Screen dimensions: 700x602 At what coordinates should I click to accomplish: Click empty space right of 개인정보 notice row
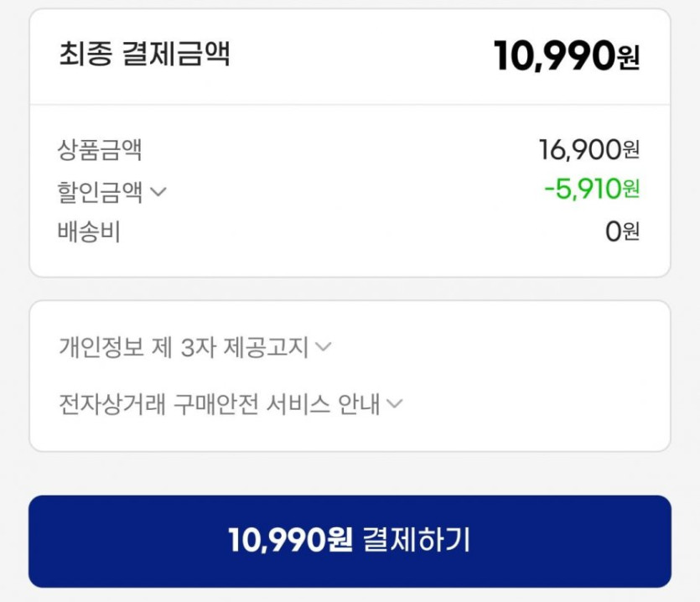pyautogui.click(x=503, y=346)
